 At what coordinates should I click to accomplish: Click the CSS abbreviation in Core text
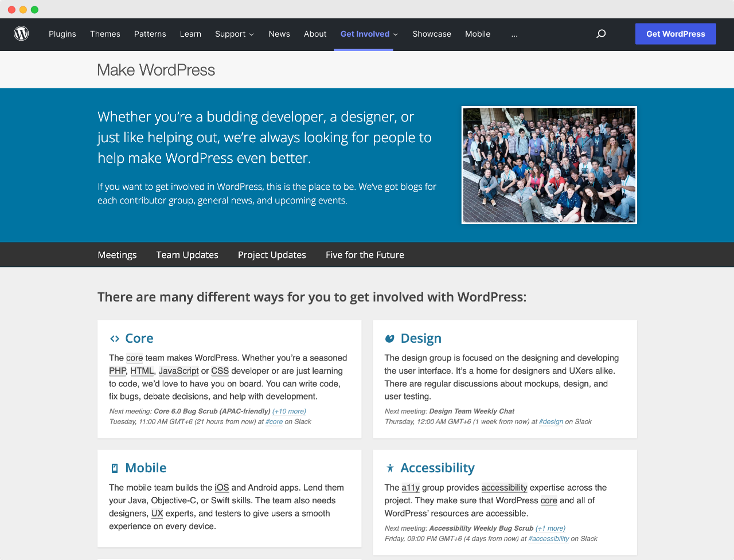220,371
